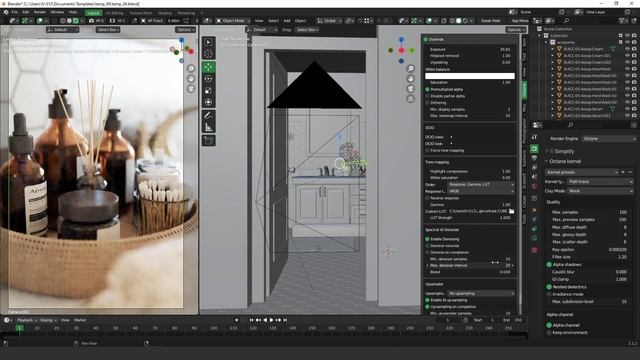Click pan hand icon in right viewport
This screenshot has width=640, height=360.
point(411,78)
